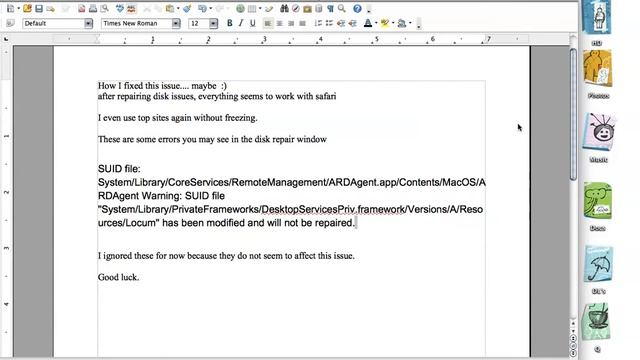Open the Music desktop folder icon
The width and height of the screenshot is (640, 360).
(599, 132)
